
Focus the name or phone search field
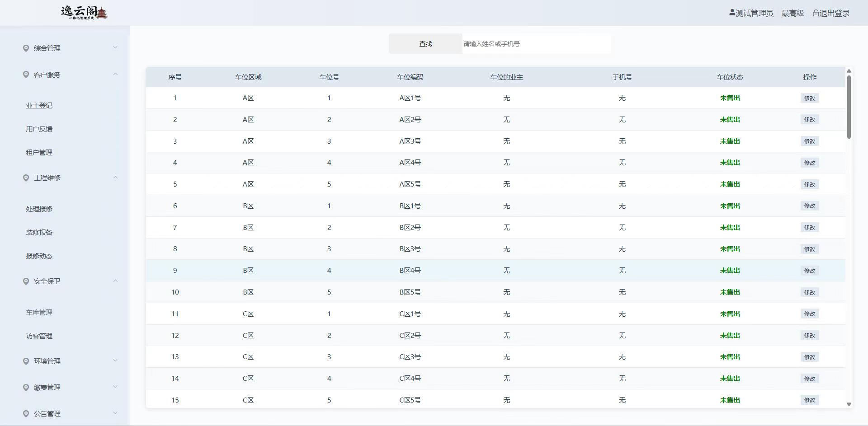click(x=536, y=44)
